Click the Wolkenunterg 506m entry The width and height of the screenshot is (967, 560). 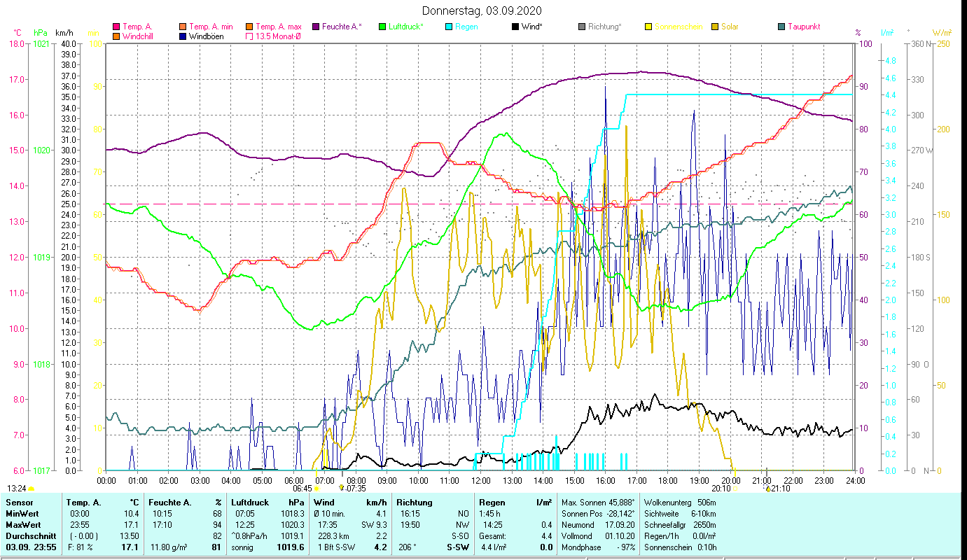click(679, 503)
